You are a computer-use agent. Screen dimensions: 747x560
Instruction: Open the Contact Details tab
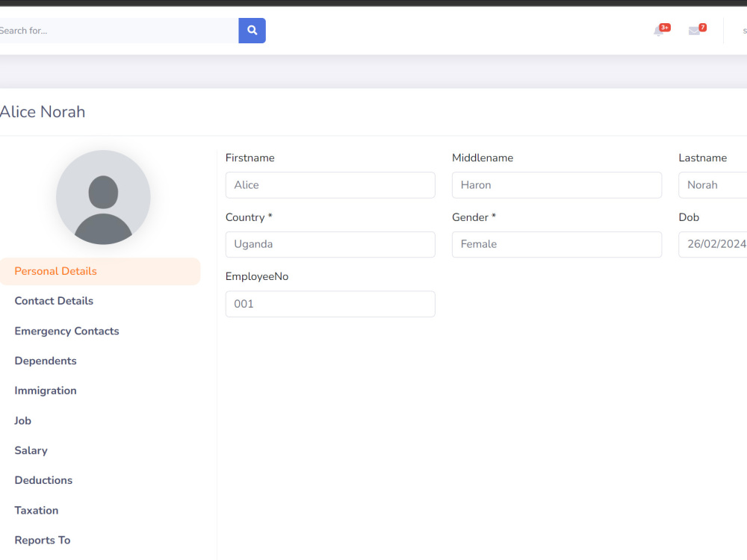[x=54, y=301]
